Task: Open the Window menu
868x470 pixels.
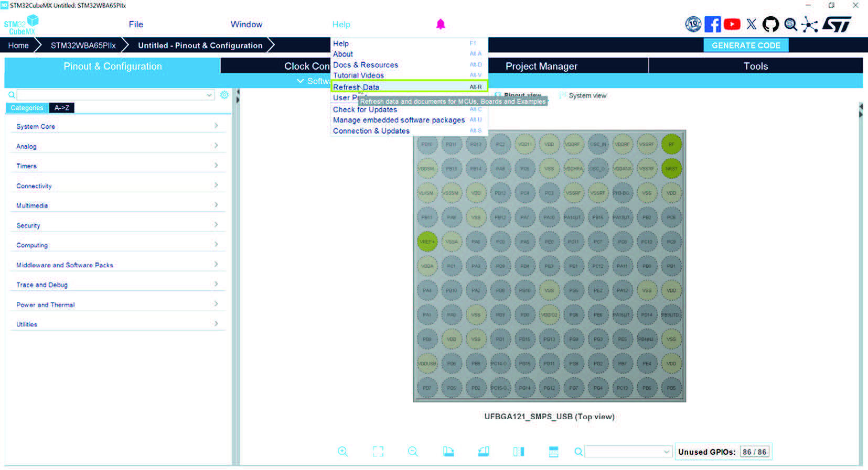Action: 247,24
